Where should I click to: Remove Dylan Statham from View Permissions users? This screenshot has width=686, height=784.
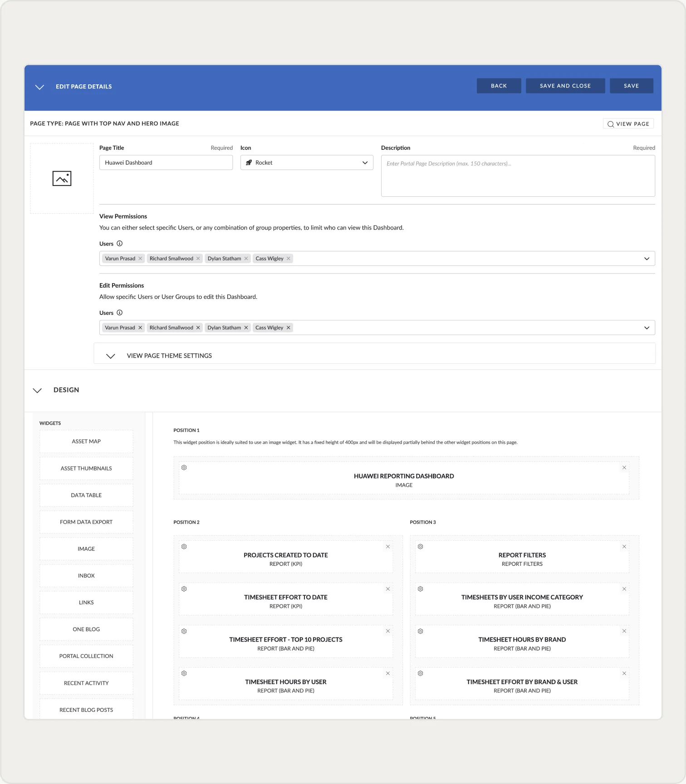[246, 259]
